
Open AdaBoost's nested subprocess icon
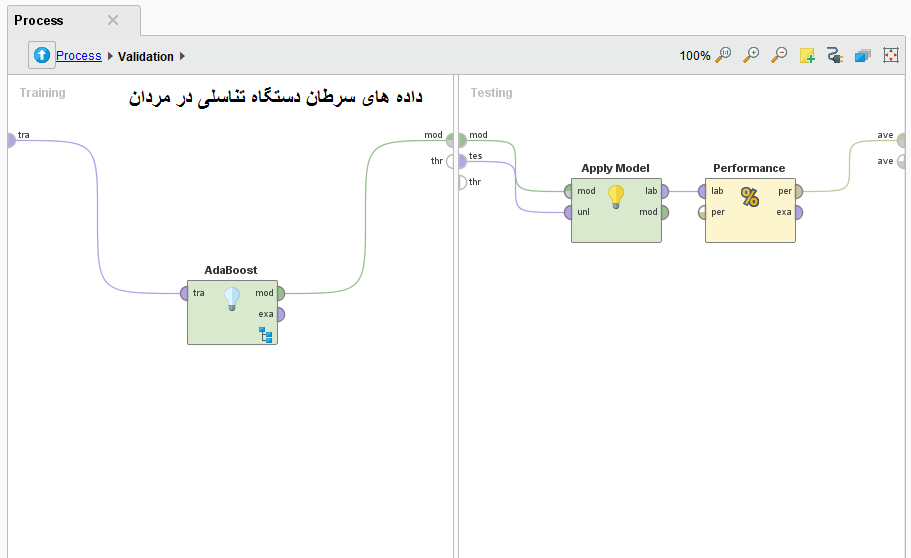pyautogui.click(x=266, y=334)
